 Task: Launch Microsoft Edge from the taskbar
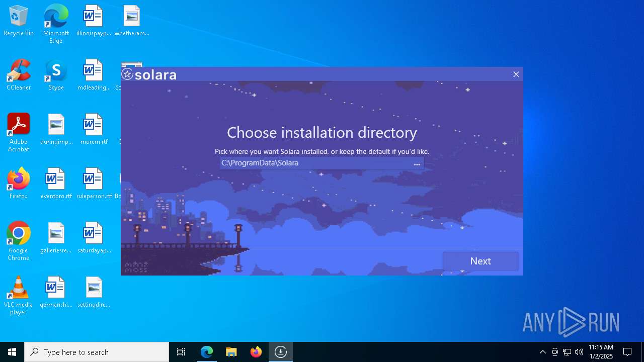207,352
